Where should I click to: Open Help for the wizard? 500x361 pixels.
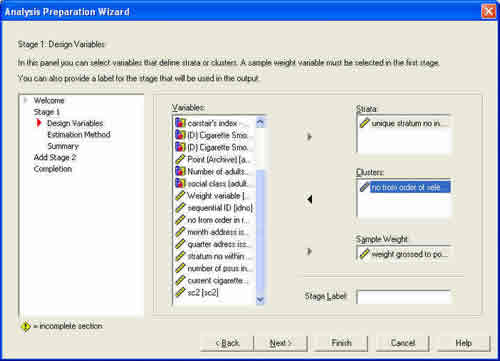[463, 343]
